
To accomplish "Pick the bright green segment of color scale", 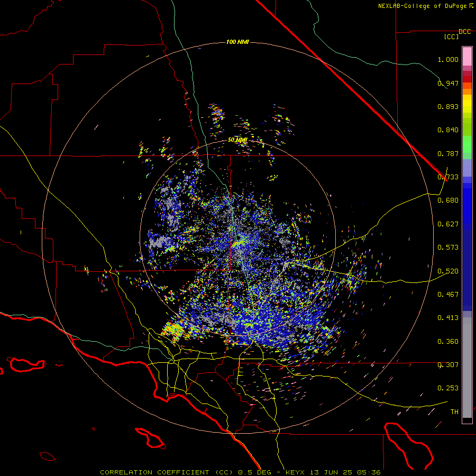I will [x=467, y=144].
